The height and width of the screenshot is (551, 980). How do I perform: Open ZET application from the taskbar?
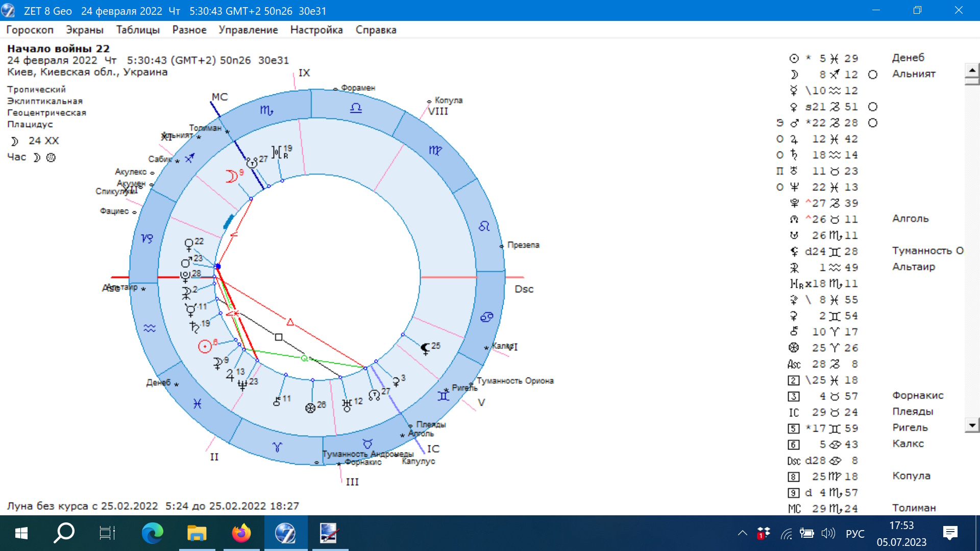[285, 534]
